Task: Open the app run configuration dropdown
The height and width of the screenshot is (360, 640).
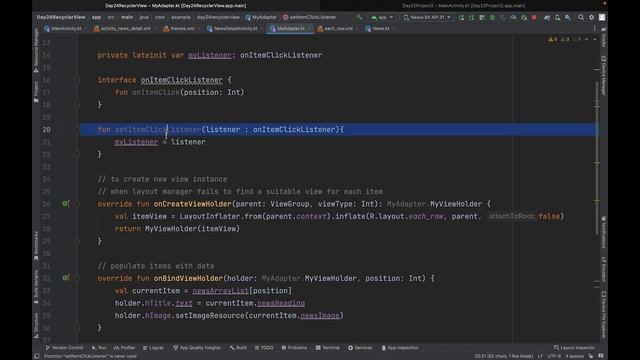Action: pyautogui.click(x=382, y=18)
